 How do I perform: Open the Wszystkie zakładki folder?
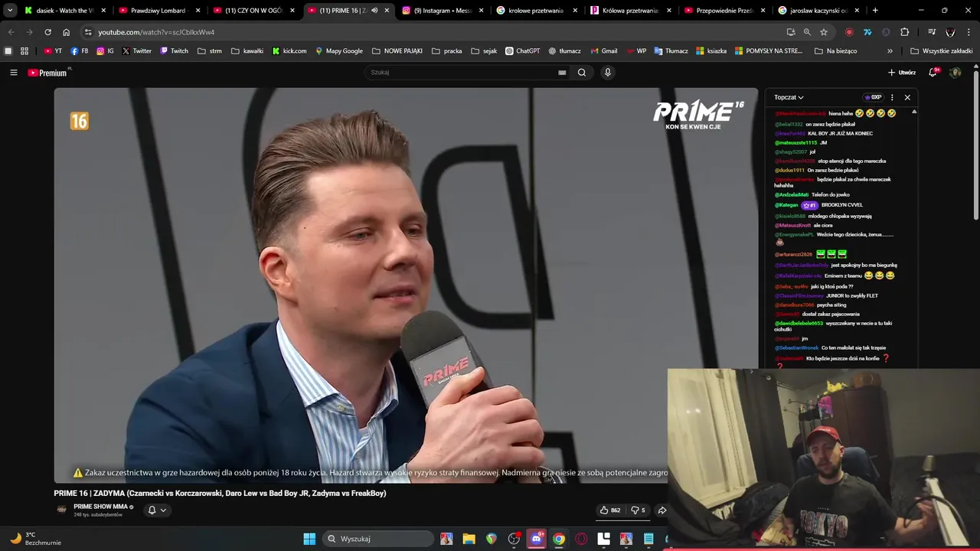[x=941, y=51]
